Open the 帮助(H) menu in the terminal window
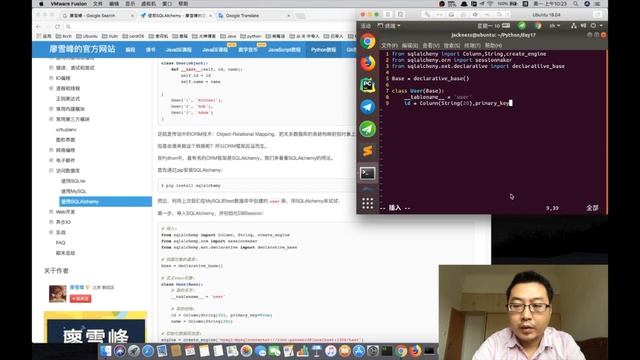The width and height of the screenshot is (640, 360). 493,45
